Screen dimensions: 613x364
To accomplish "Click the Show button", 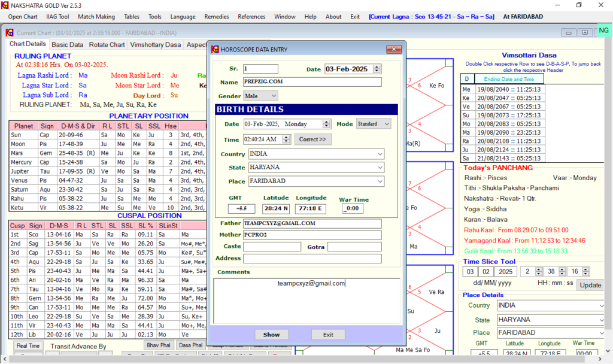I will (x=271, y=335).
